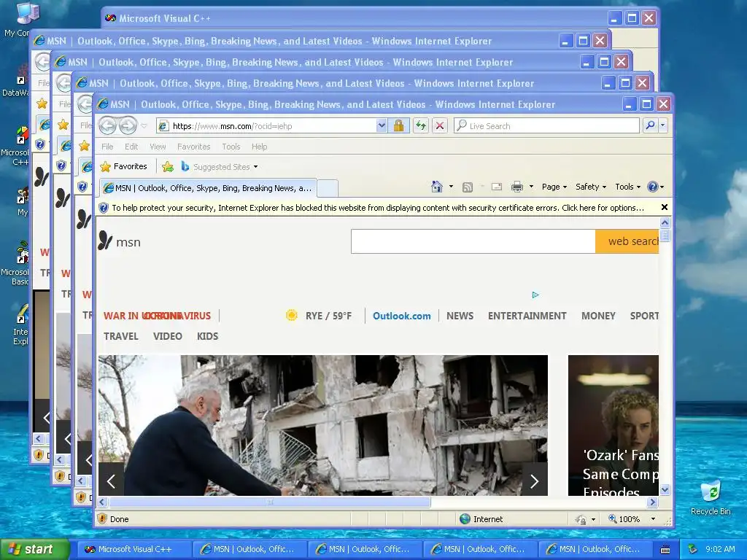747x560 pixels.
Task: Click the Internet security zone status
Action: (481, 519)
